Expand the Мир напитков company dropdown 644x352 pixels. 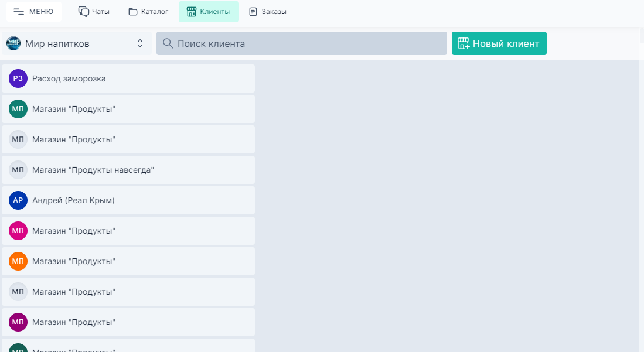76,43
